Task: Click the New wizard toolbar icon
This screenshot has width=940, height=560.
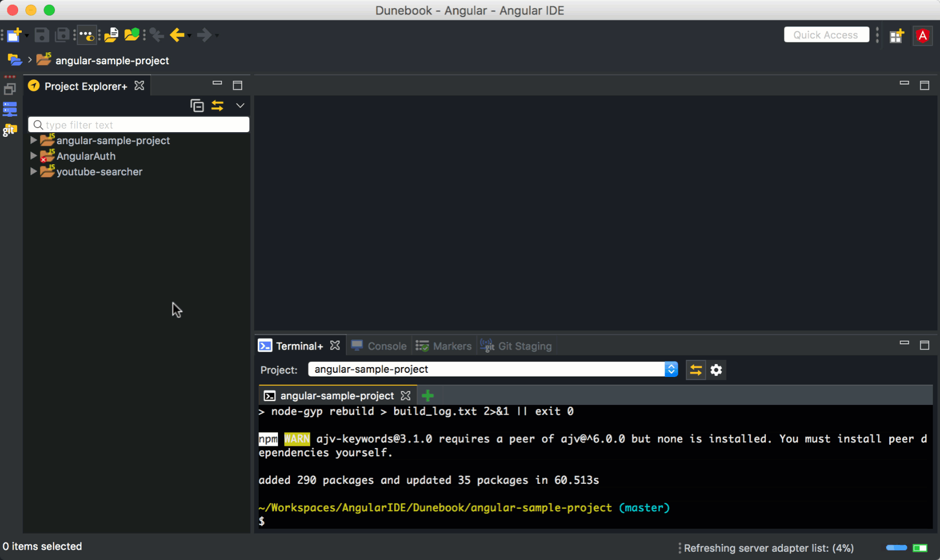Action: point(14,35)
